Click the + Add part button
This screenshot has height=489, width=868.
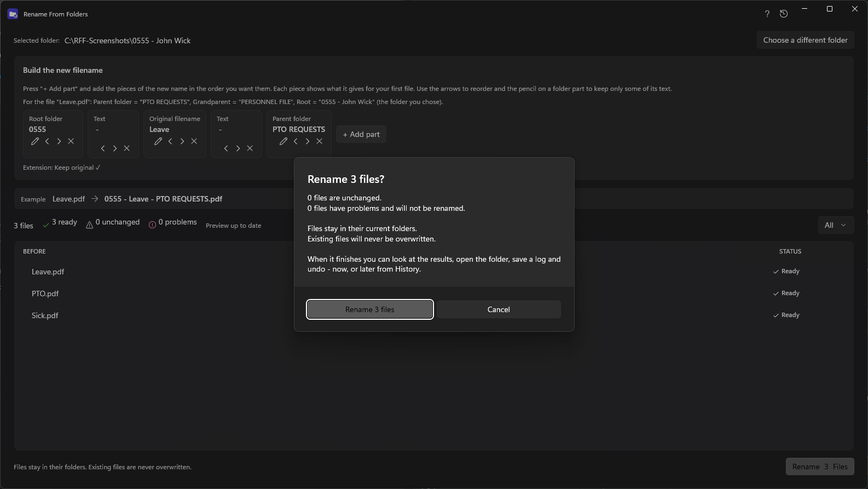click(x=361, y=134)
